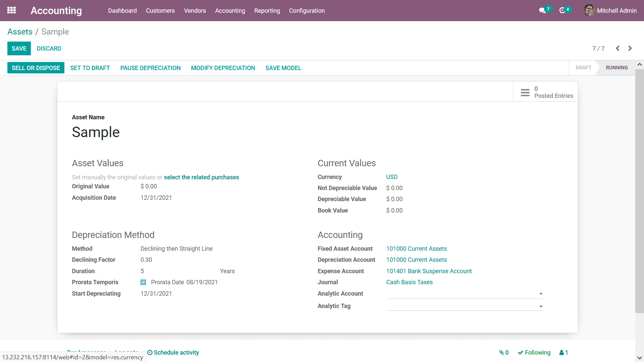This screenshot has width=644, height=362.
Task: Click Start Depreciating date 12/31/2021
Action: pos(156,293)
